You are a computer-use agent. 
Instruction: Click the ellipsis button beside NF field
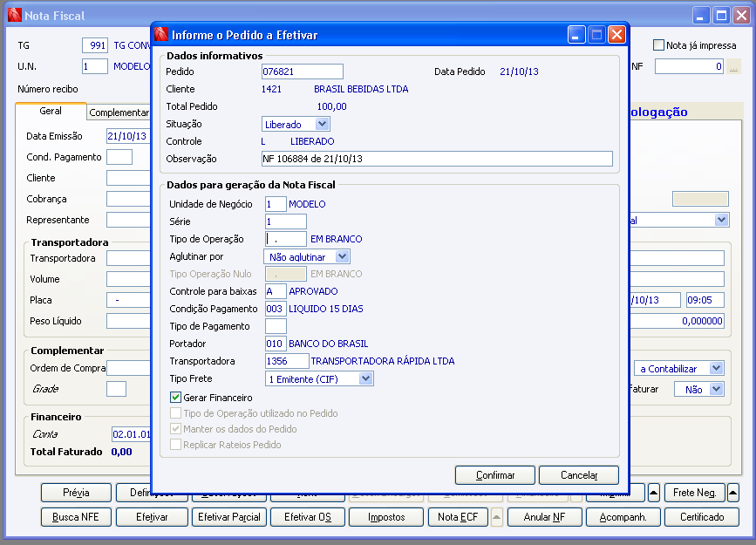733,66
